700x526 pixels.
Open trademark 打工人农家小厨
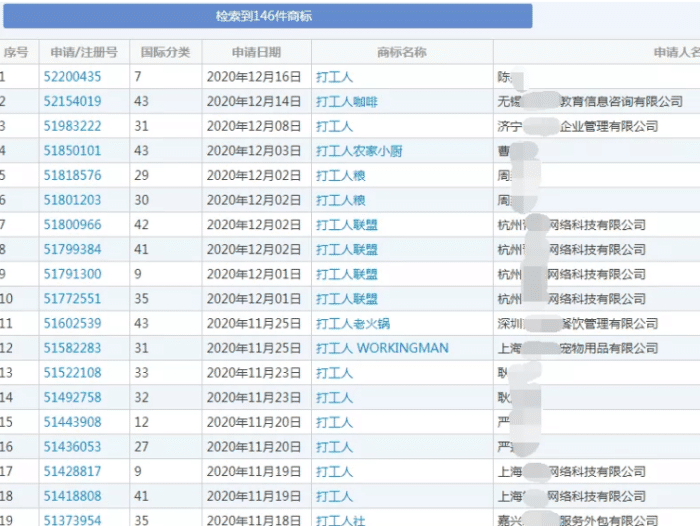[x=359, y=151]
